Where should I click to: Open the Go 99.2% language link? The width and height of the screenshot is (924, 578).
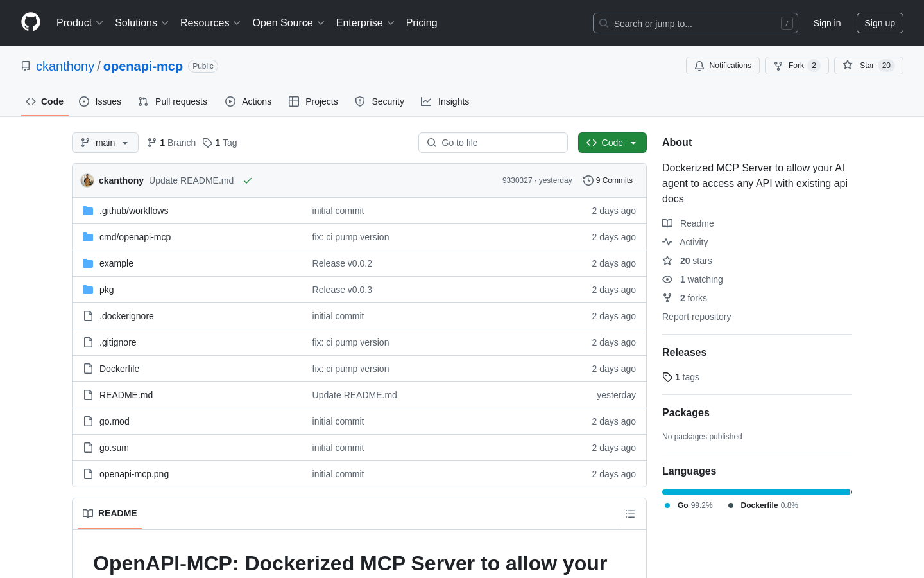point(689,505)
